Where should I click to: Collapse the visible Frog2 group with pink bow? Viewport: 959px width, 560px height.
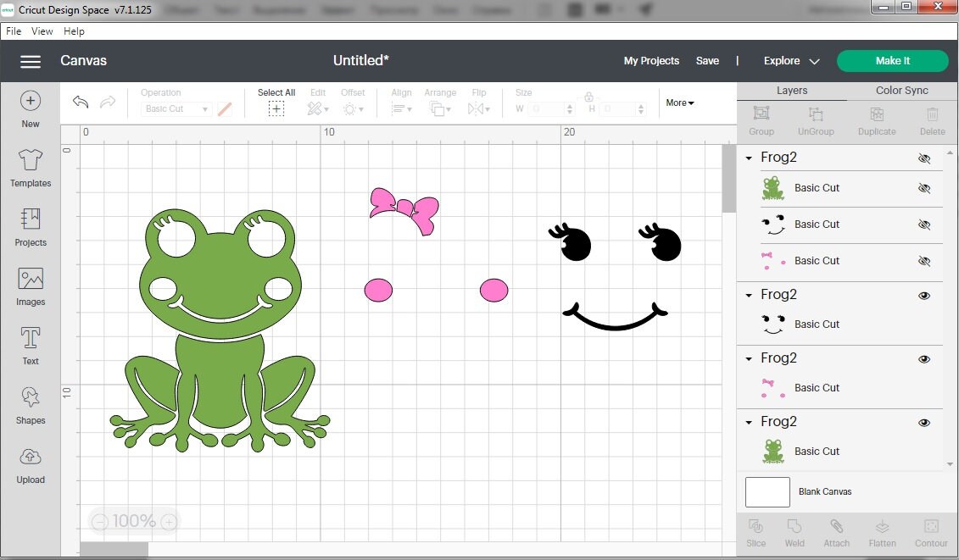(749, 359)
